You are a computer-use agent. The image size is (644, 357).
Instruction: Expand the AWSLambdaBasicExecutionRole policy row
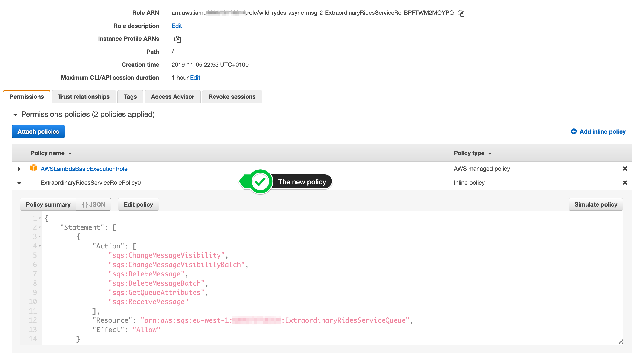(x=19, y=169)
